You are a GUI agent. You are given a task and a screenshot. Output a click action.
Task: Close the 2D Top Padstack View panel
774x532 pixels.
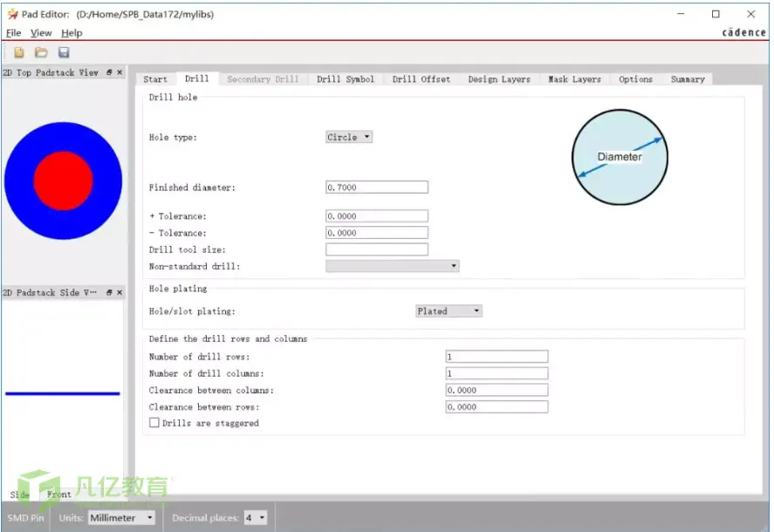tap(120, 72)
